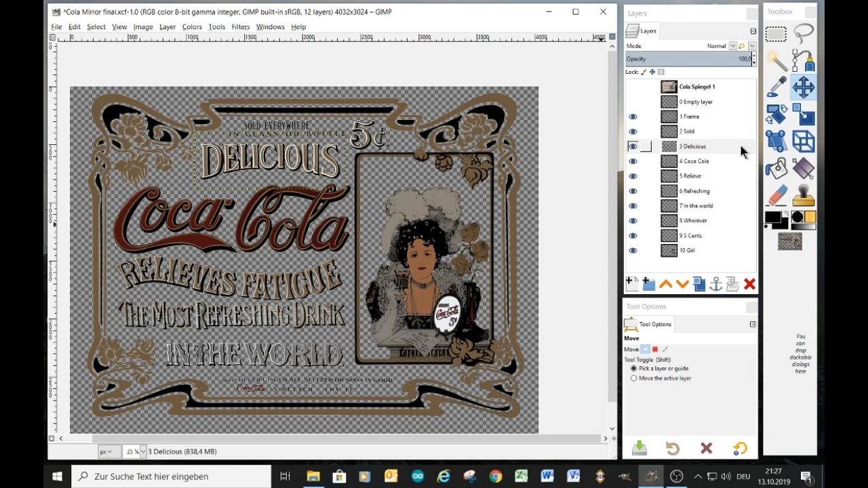Hide the 1 Frame layer
The height and width of the screenshot is (488, 868).
[x=633, y=117]
